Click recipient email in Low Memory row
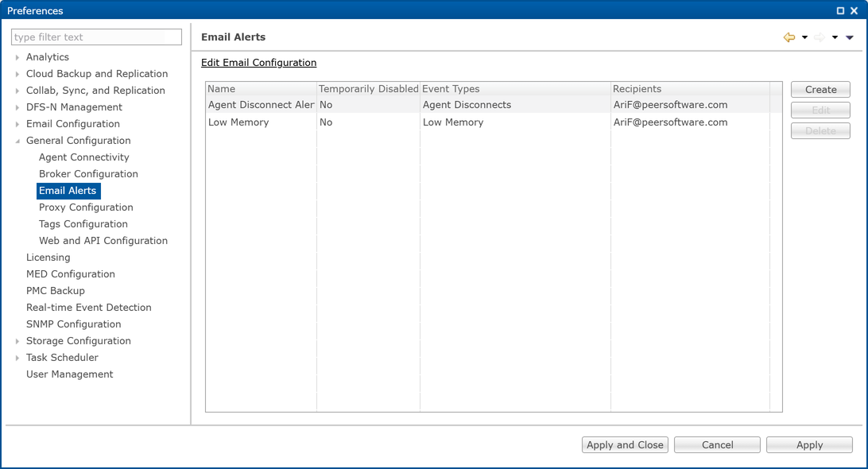The image size is (868, 469). tap(670, 122)
